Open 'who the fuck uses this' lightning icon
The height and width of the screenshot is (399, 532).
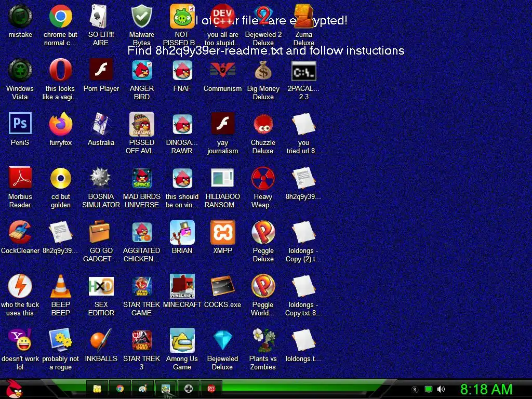[x=20, y=286]
